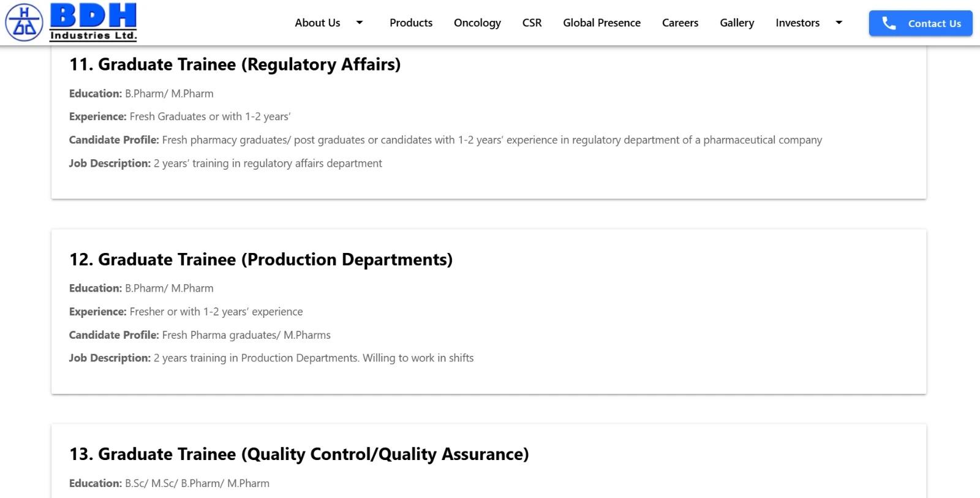Screen dimensions: 980x498
Task: Open the Global Presence page
Action: tap(601, 23)
